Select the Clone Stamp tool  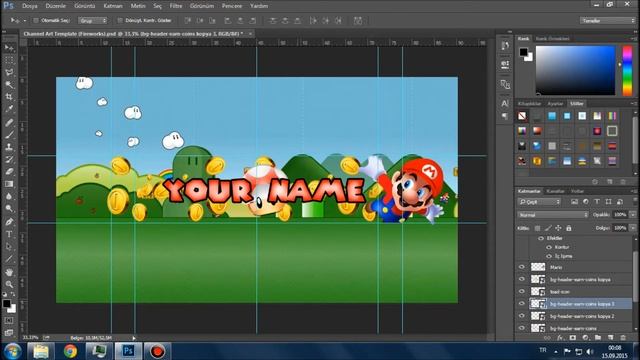coord(9,147)
